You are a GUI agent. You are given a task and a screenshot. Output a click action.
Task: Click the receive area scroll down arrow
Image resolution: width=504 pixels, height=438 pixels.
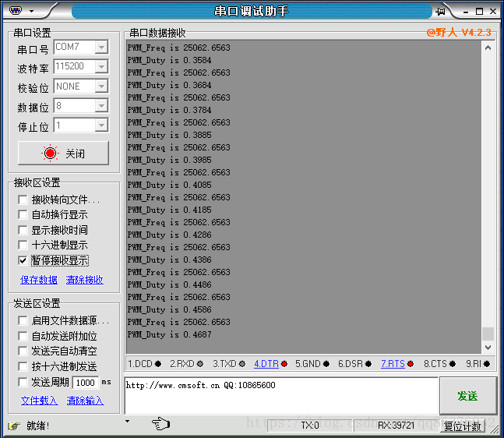point(488,348)
